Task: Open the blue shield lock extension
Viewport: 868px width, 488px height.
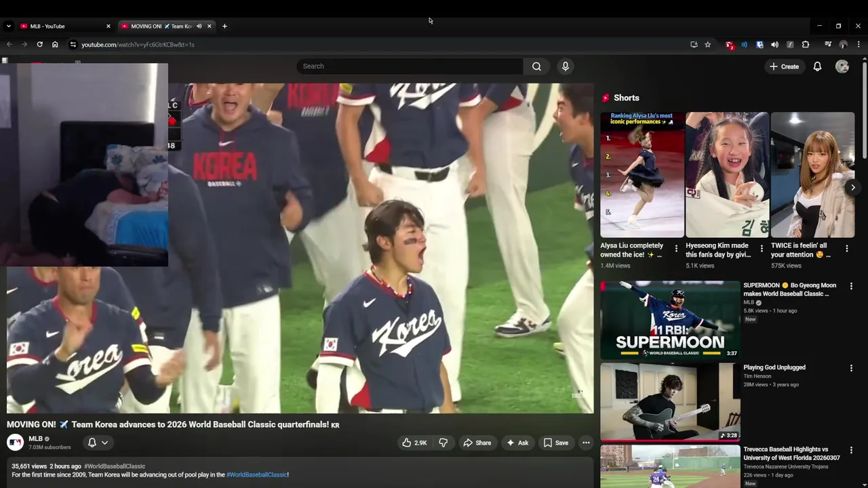Action: coord(759,45)
